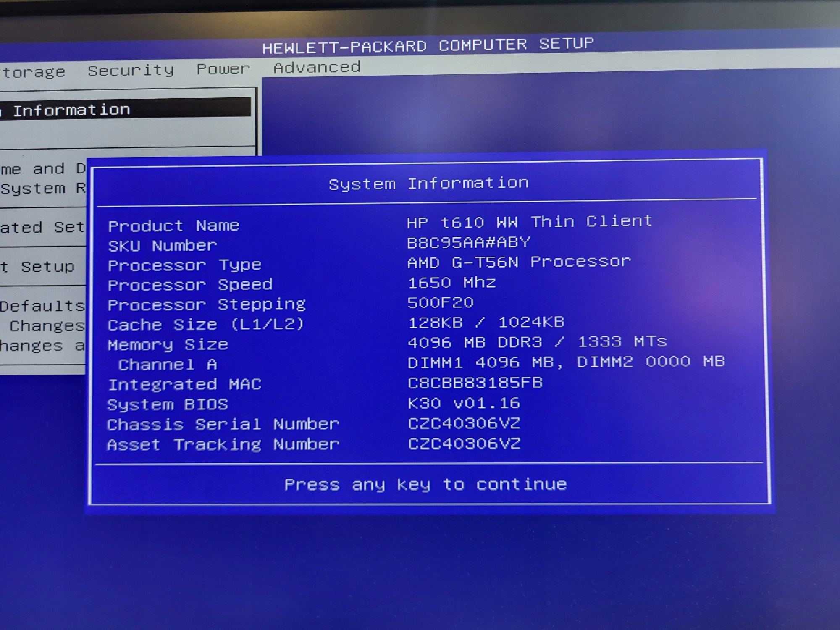This screenshot has width=840, height=630.
Task: Click the HP t610 WW Thin Client value
Action: (529, 221)
